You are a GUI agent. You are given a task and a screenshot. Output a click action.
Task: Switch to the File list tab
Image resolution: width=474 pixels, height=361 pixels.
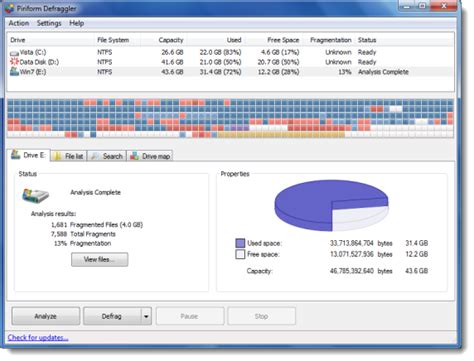[x=69, y=156]
